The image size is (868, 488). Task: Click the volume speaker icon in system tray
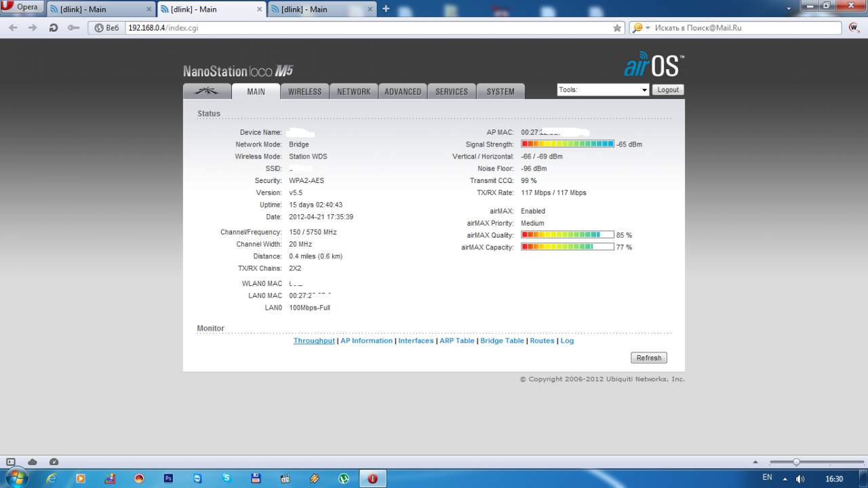coord(800,479)
